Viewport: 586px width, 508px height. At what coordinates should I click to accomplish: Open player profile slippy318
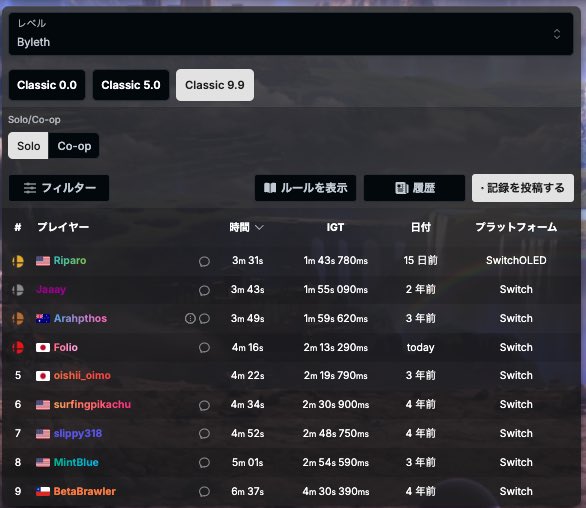[78, 434]
